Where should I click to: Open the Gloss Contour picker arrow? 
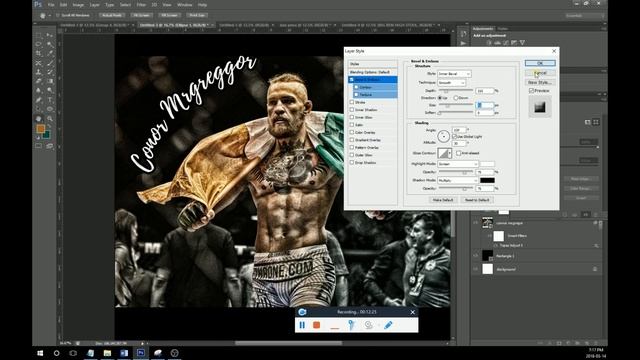coord(450,153)
